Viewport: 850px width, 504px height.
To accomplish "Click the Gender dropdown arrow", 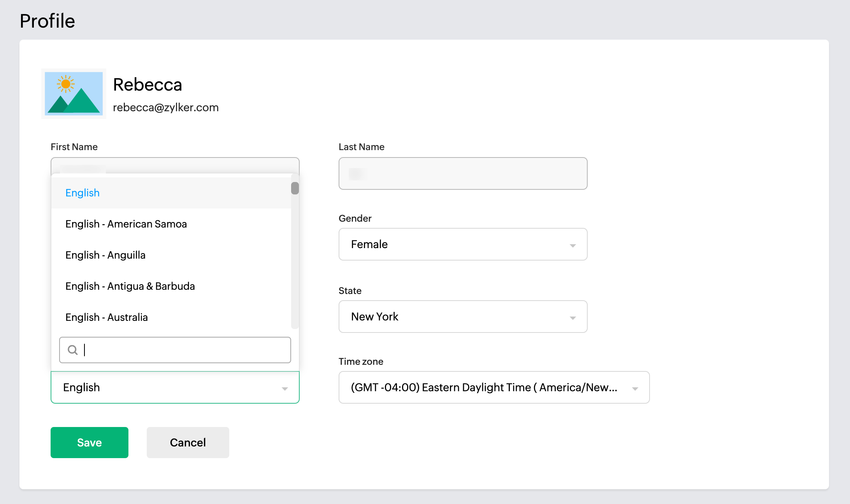I will [573, 245].
